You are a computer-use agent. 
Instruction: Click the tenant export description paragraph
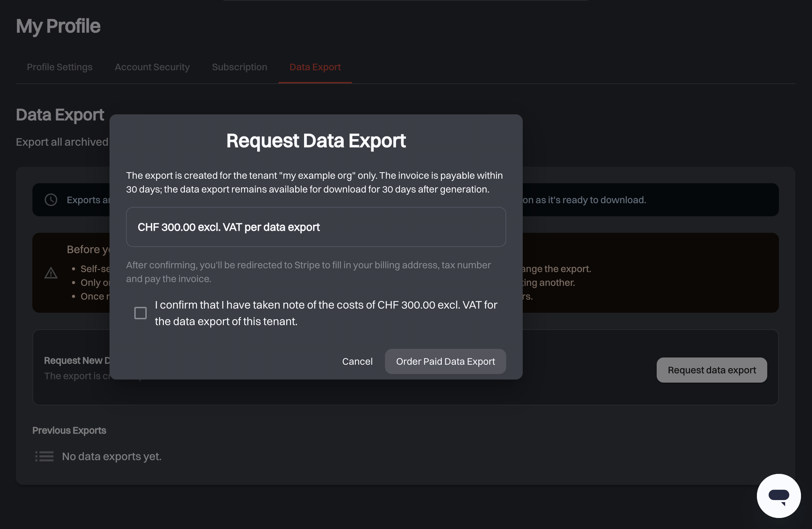click(314, 182)
